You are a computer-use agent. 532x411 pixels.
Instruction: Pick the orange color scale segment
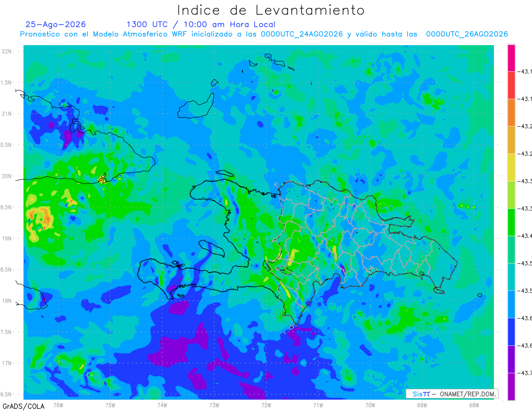click(x=511, y=112)
